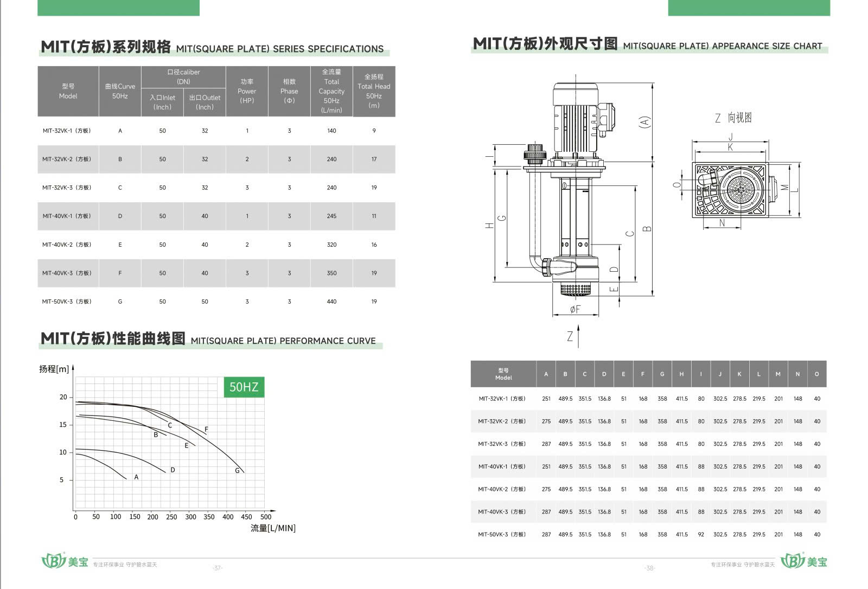Click the curve G label on the chart

(237, 470)
